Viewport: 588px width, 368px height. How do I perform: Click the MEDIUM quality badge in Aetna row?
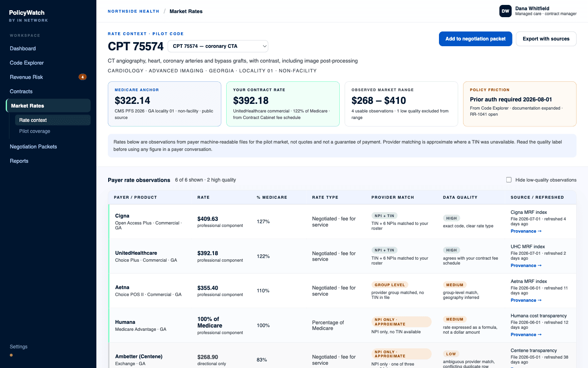[455, 285]
